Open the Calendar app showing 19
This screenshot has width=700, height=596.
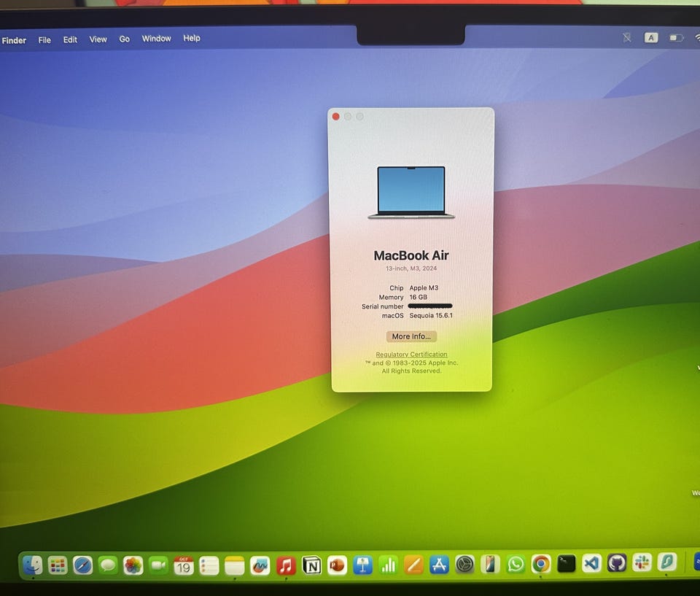(x=184, y=565)
